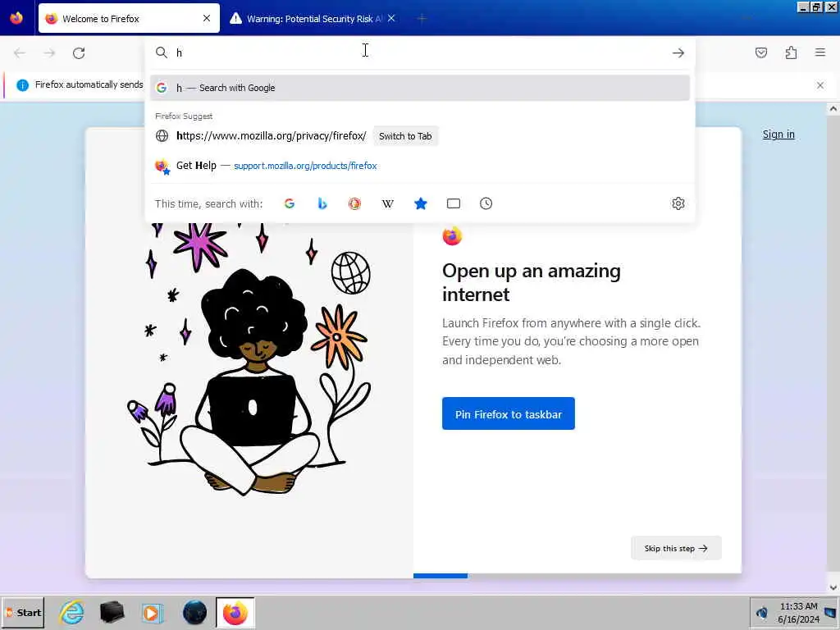Search this time with Google

click(x=290, y=203)
